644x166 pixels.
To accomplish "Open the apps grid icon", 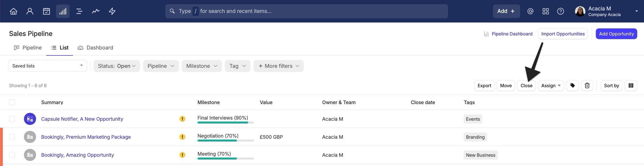I will point(546,11).
